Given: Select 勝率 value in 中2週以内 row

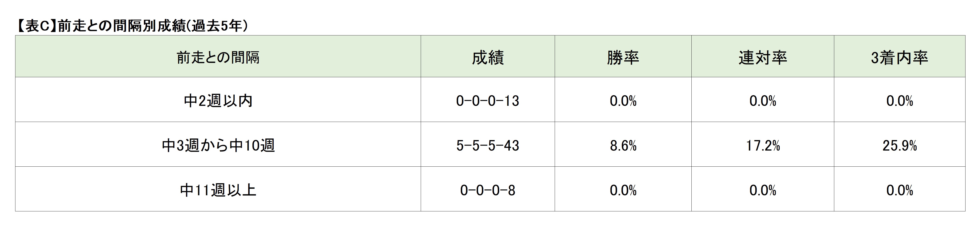Looking at the screenshot, I should coord(623,101).
